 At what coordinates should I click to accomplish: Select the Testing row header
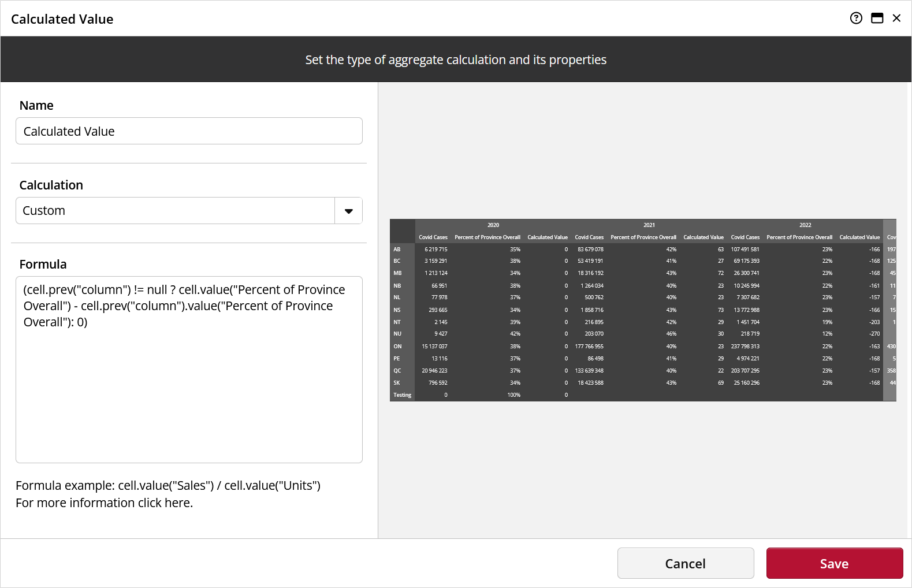click(403, 395)
